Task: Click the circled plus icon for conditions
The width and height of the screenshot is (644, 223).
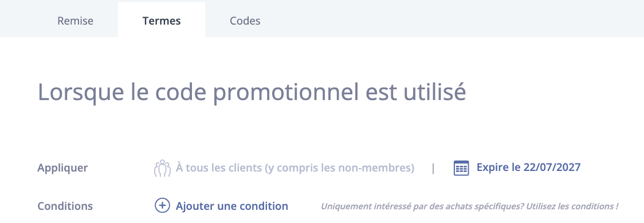Action: 162,205
